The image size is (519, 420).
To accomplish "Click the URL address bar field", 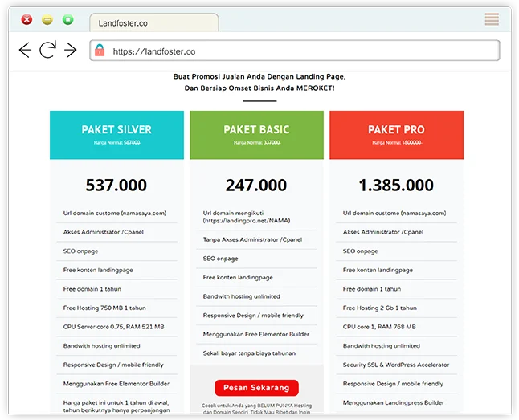I will 297,51.
